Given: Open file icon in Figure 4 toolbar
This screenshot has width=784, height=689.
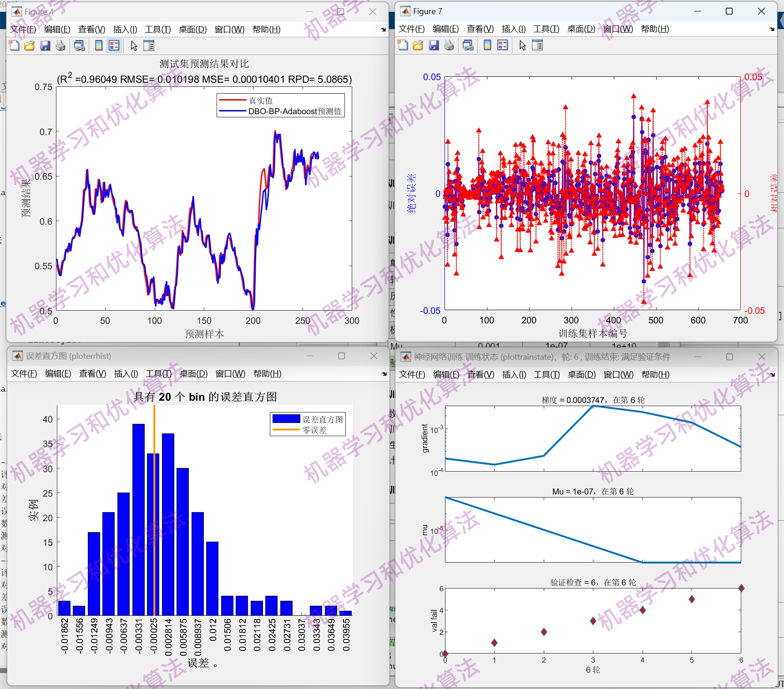Looking at the screenshot, I should [30, 45].
